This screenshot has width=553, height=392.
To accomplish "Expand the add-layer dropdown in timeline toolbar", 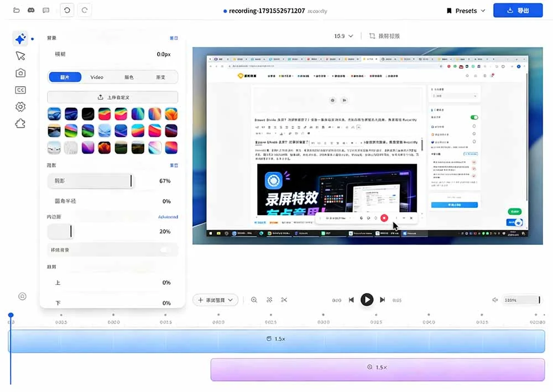I will 216,300.
